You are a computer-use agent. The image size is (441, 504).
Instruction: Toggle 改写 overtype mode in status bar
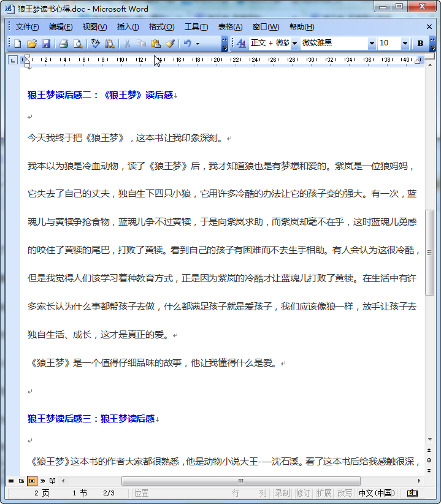coord(345,493)
